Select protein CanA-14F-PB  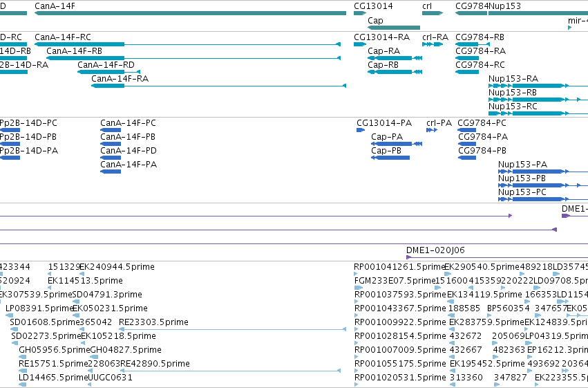pos(128,137)
